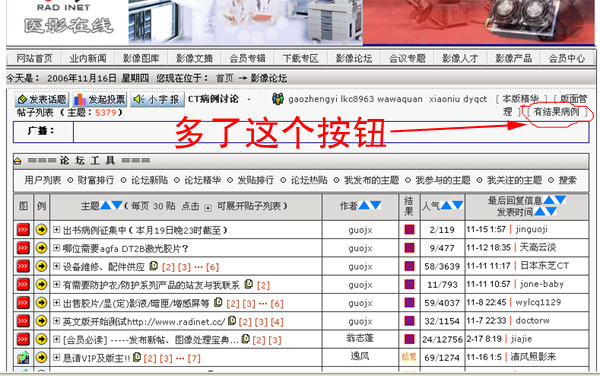Go to page [6] of 出售胶片 thread

coord(277,304)
